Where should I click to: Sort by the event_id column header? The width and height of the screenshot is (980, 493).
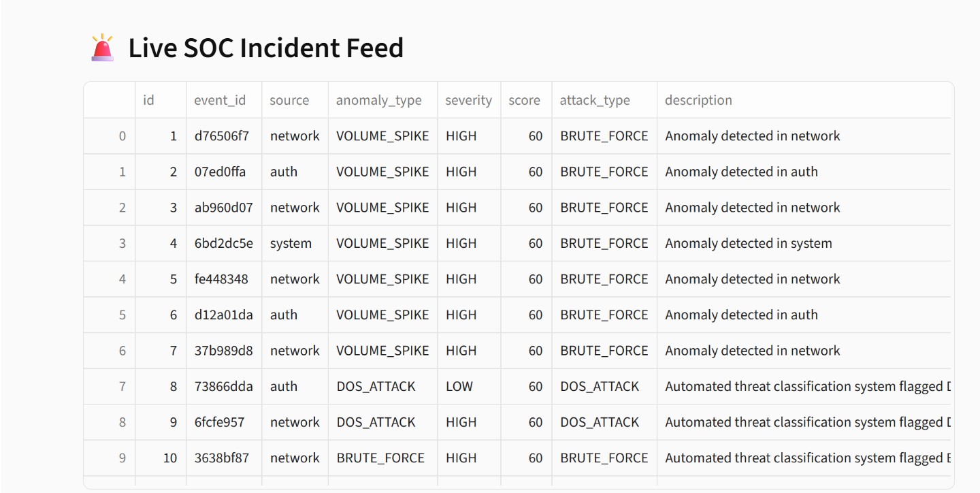click(224, 100)
